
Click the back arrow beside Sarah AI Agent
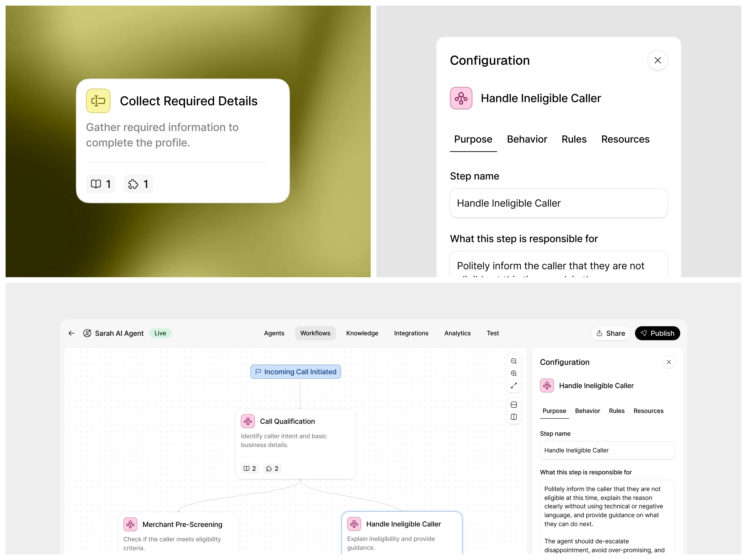coord(71,333)
